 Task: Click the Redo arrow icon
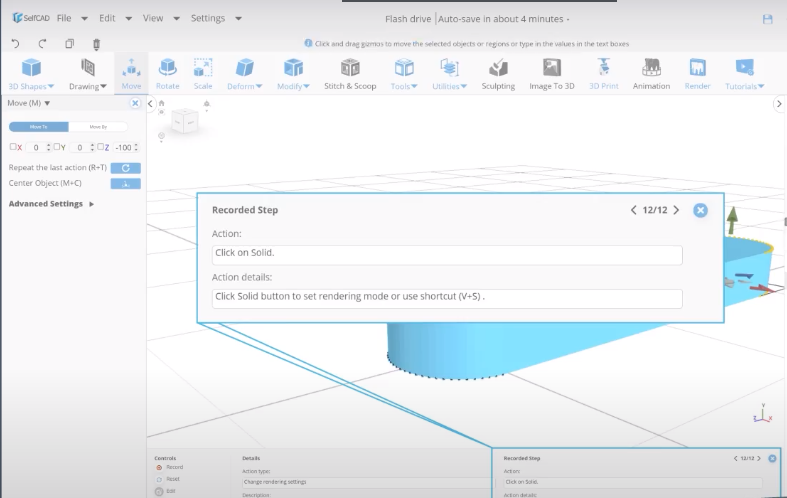point(42,44)
